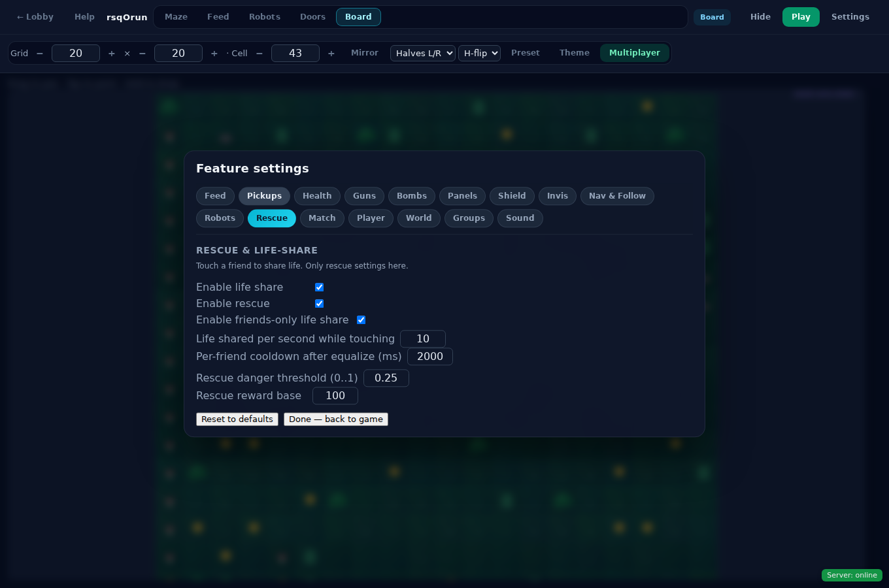Click the Rescue danger threshold field
Screen dimensions: 889x588
pos(386,378)
